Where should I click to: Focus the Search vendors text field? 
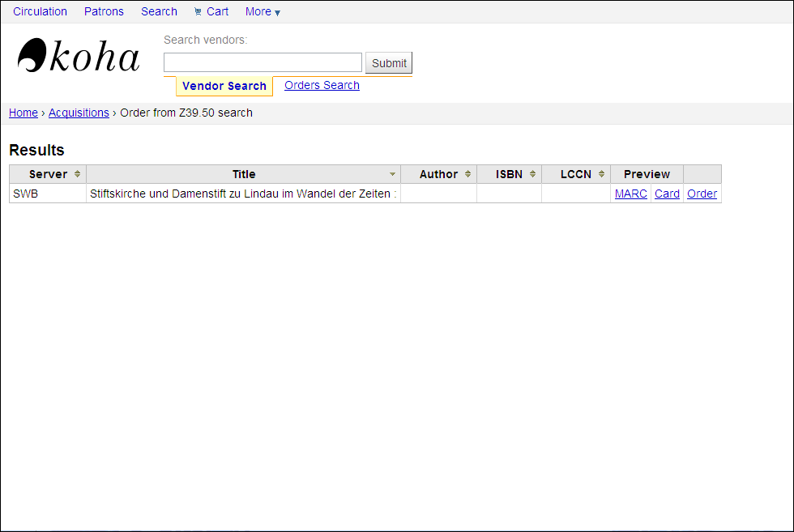[263, 62]
